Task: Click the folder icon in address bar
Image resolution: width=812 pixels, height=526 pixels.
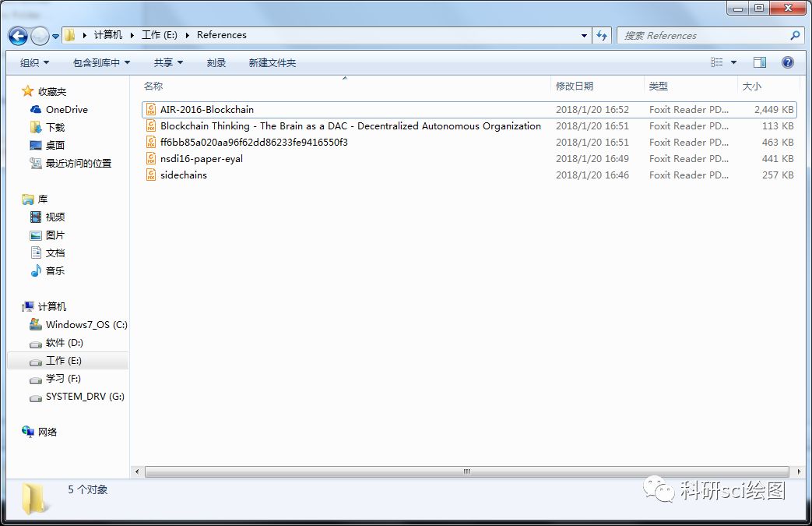Action: 69,35
